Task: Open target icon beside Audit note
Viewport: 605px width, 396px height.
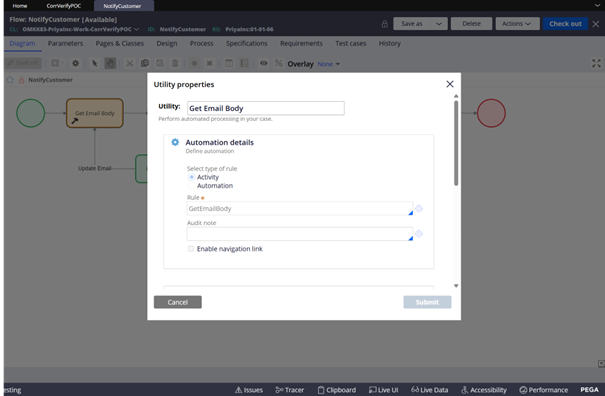Action: tap(419, 234)
